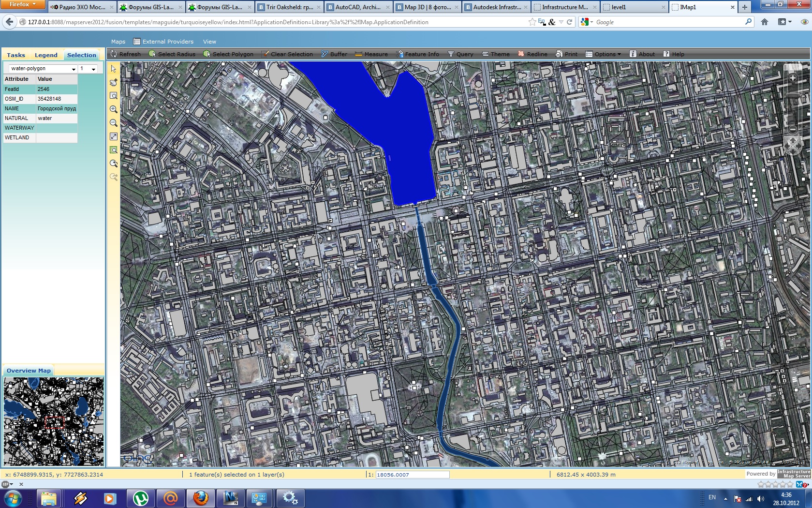Reload the page

[x=570, y=22]
